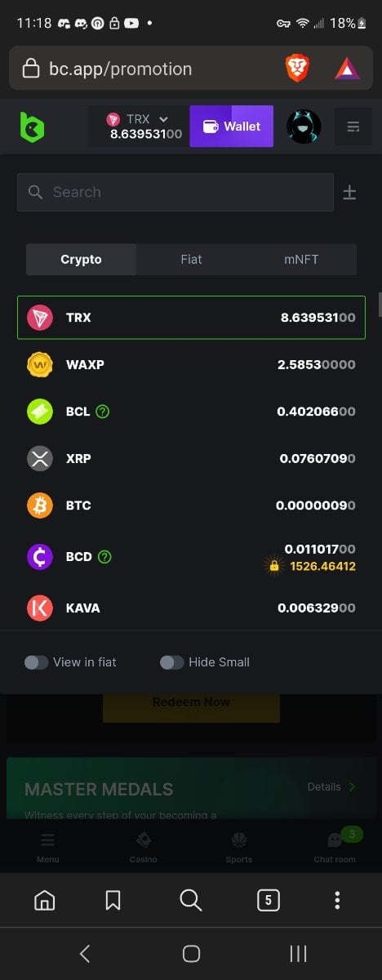Open the browser tabs counter showing 5
The height and width of the screenshot is (980, 382).
tap(268, 900)
